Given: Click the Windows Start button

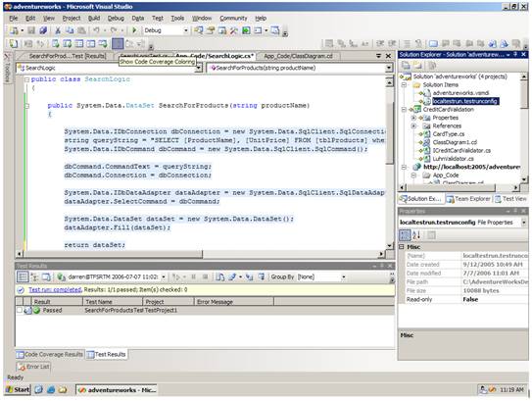Looking at the screenshot, I should pos(18,390).
